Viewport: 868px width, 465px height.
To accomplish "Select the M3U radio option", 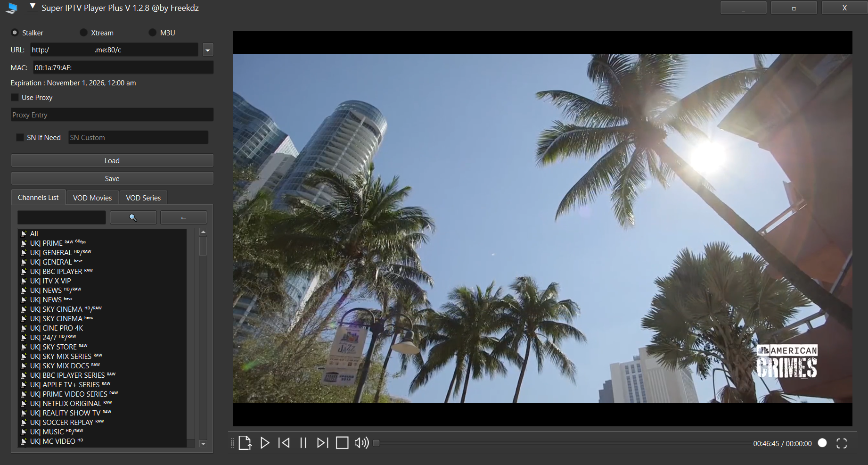I will [x=152, y=33].
